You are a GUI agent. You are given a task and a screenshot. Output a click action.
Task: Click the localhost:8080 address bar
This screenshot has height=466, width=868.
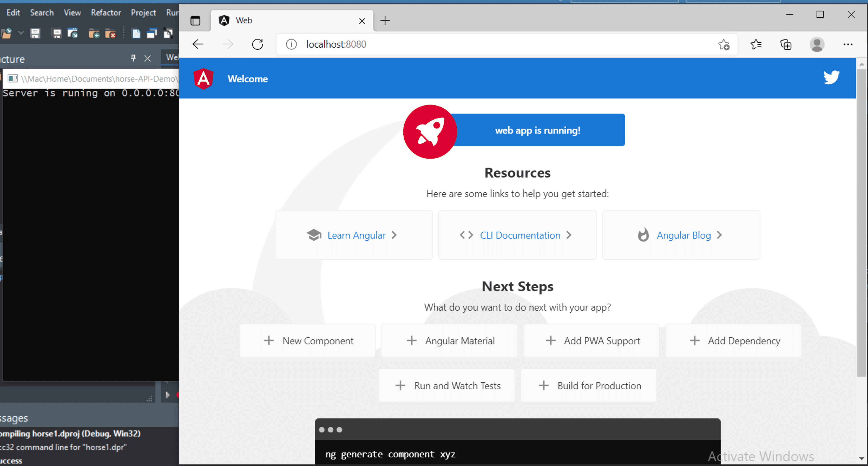click(x=507, y=44)
